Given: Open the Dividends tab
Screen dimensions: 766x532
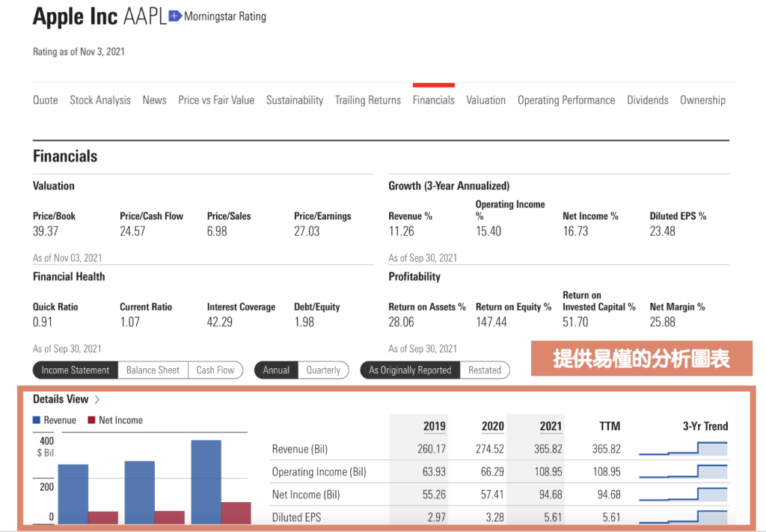Looking at the screenshot, I should 647,100.
